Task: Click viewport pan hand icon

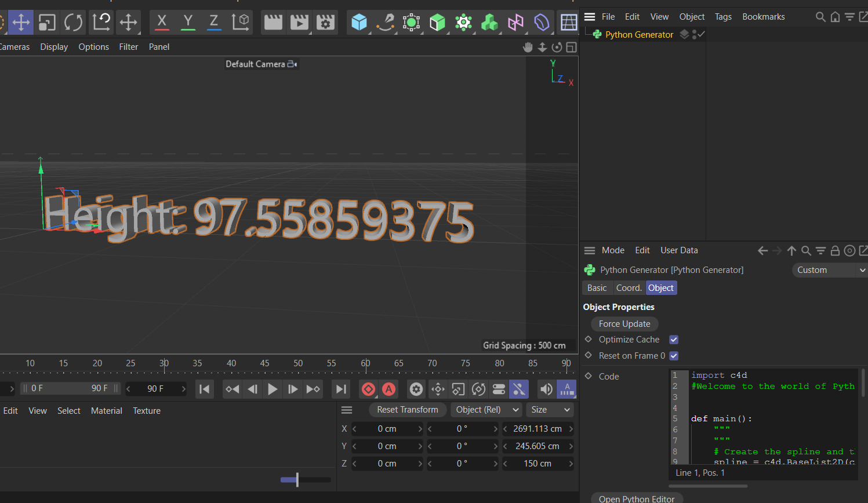Action: click(528, 48)
